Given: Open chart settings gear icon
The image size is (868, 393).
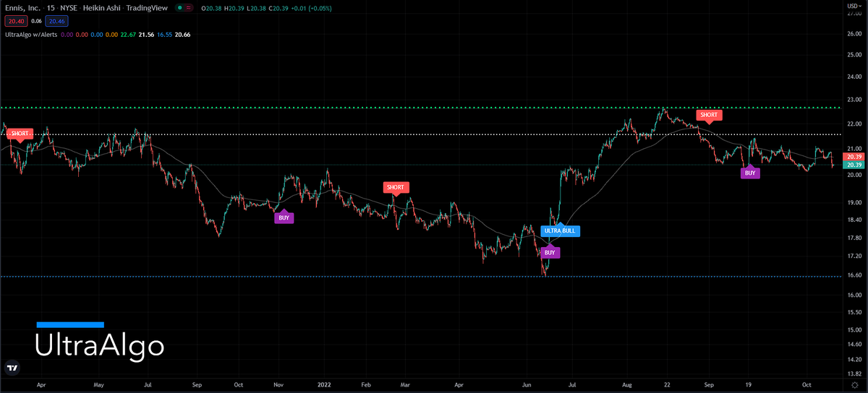Looking at the screenshot, I should coord(854,387).
